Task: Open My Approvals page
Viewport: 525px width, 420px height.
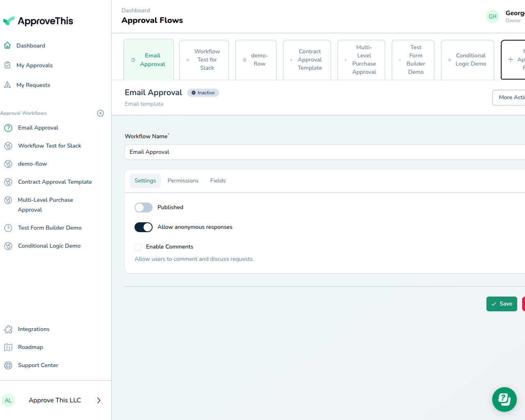Action: pyautogui.click(x=34, y=65)
